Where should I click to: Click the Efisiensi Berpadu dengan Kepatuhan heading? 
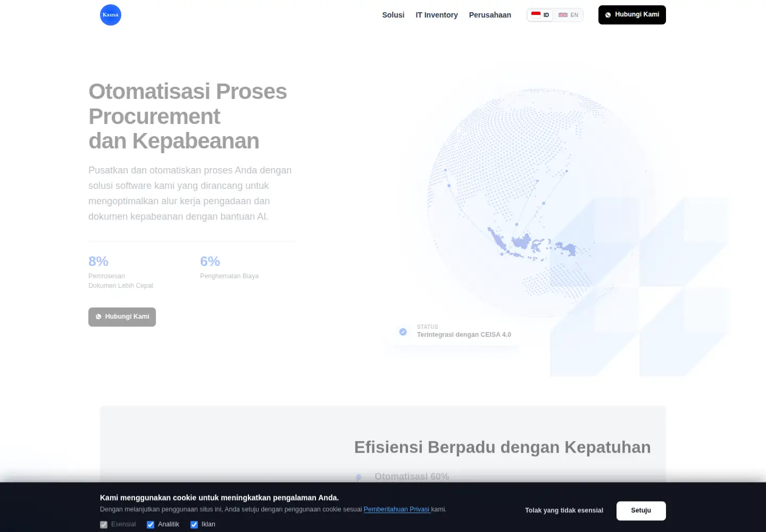(502, 447)
